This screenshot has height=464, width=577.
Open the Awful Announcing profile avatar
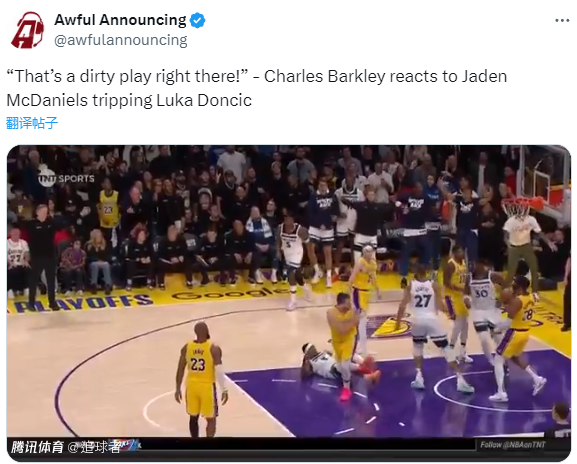click(x=28, y=30)
